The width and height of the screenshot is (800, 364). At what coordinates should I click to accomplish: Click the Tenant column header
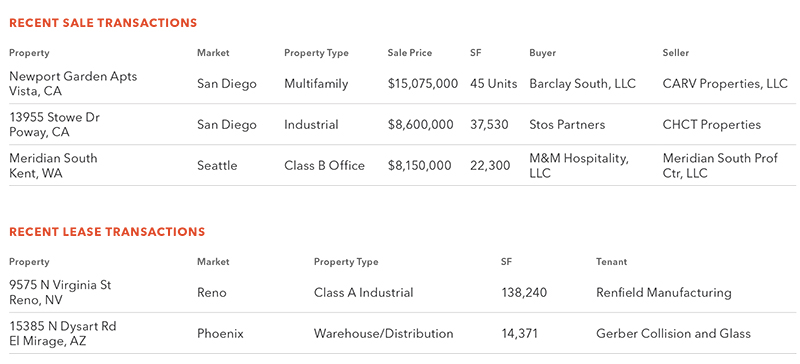[x=611, y=262]
